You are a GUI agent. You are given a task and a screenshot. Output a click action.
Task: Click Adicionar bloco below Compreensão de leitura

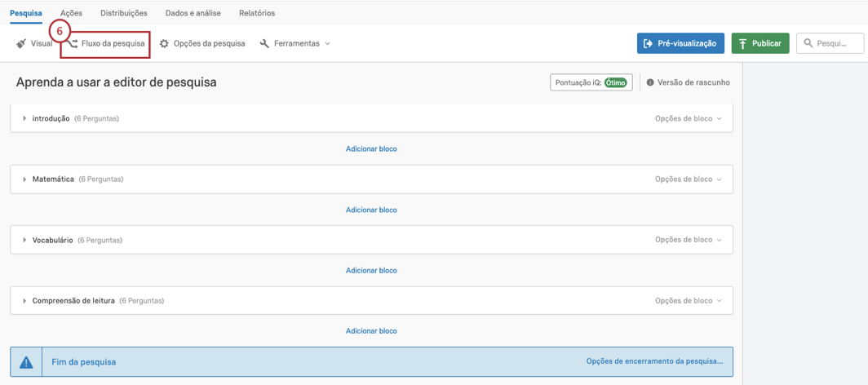pos(371,331)
